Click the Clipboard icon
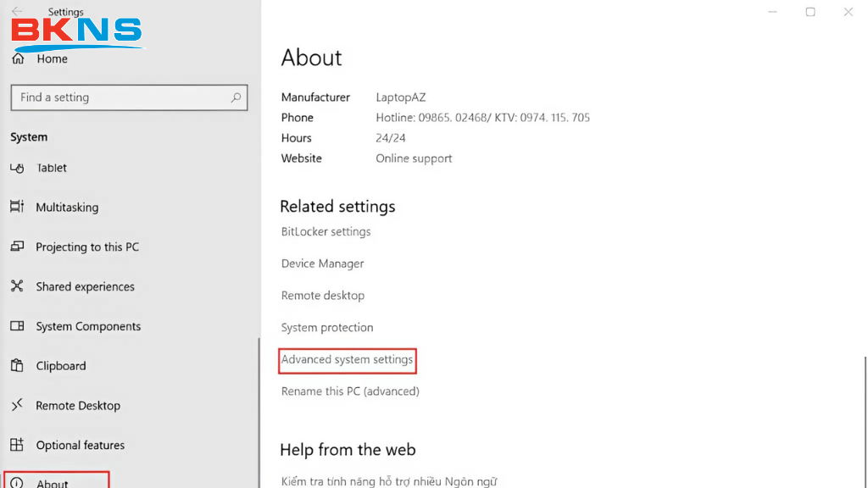The height and width of the screenshot is (488, 868). tap(17, 366)
